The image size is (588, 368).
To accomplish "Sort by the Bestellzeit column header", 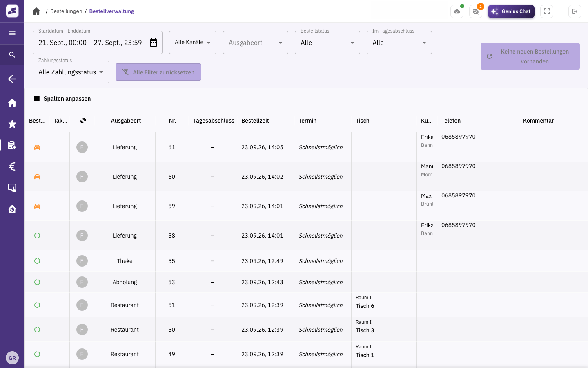I will 255,121.
